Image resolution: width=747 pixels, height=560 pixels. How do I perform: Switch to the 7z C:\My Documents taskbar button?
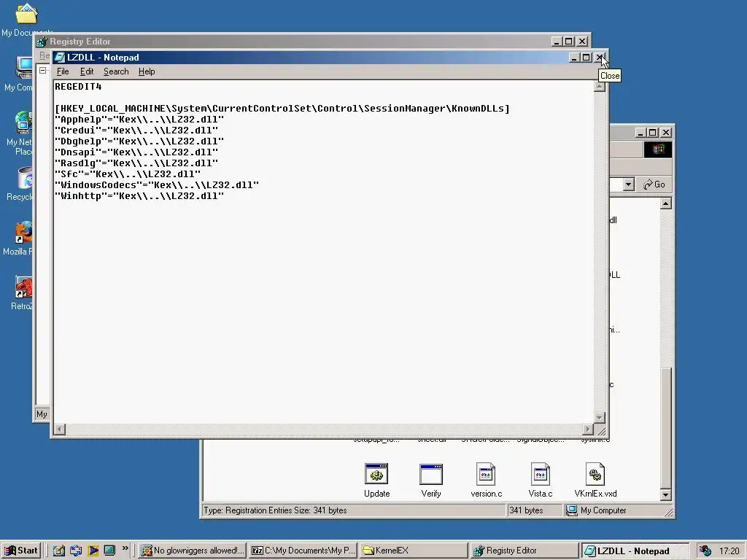pyautogui.click(x=303, y=551)
